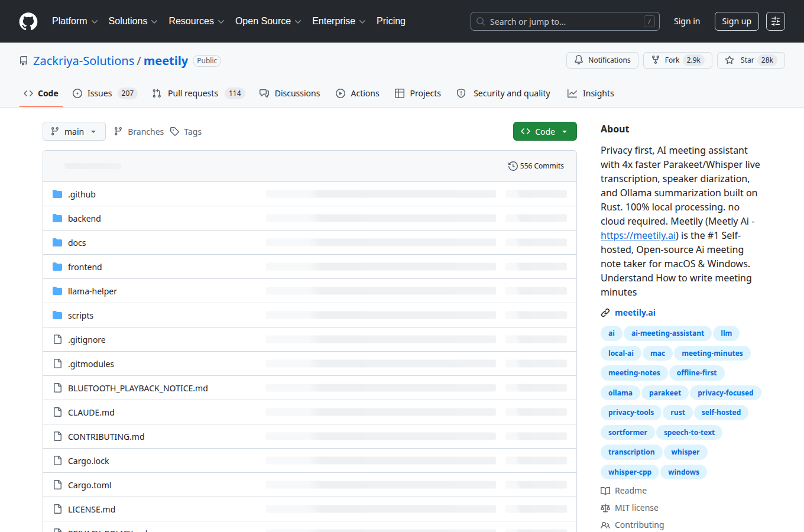Go to the Discussions tab
The width and height of the screenshot is (804, 532).
coord(290,93)
